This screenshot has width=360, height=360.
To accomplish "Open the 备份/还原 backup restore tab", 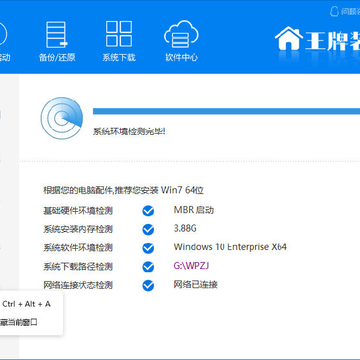I will pos(57,41).
